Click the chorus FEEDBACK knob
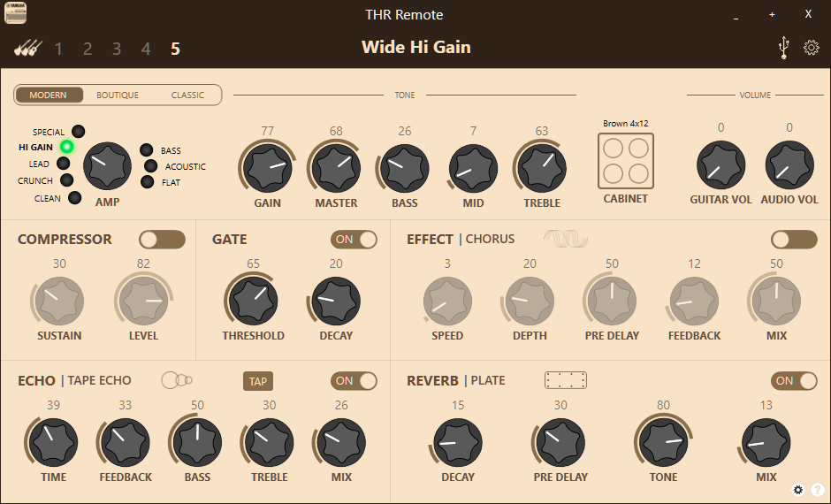The width and height of the screenshot is (831, 504). coord(694,301)
